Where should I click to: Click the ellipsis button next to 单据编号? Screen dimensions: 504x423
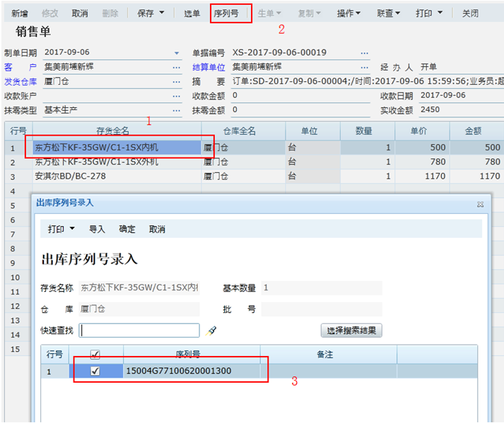click(x=365, y=54)
